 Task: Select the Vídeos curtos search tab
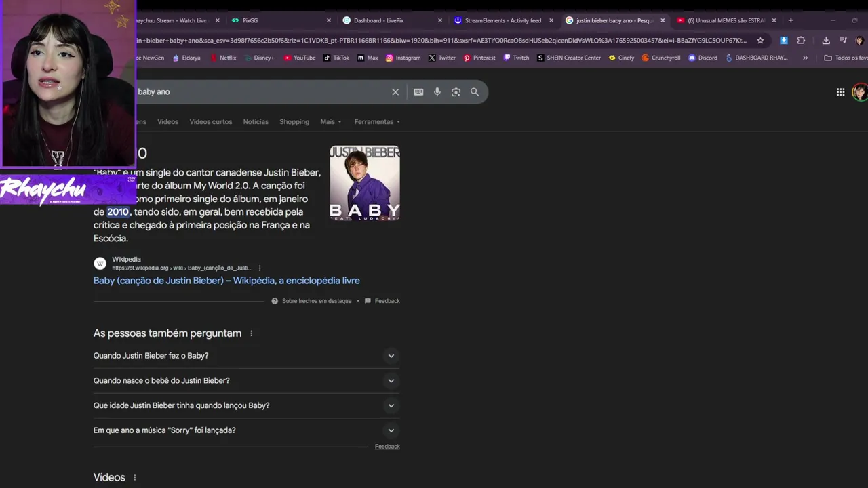(x=211, y=122)
